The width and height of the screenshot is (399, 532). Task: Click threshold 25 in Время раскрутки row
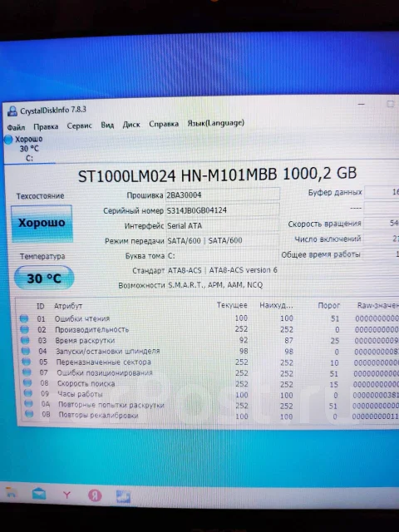coord(335,341)
